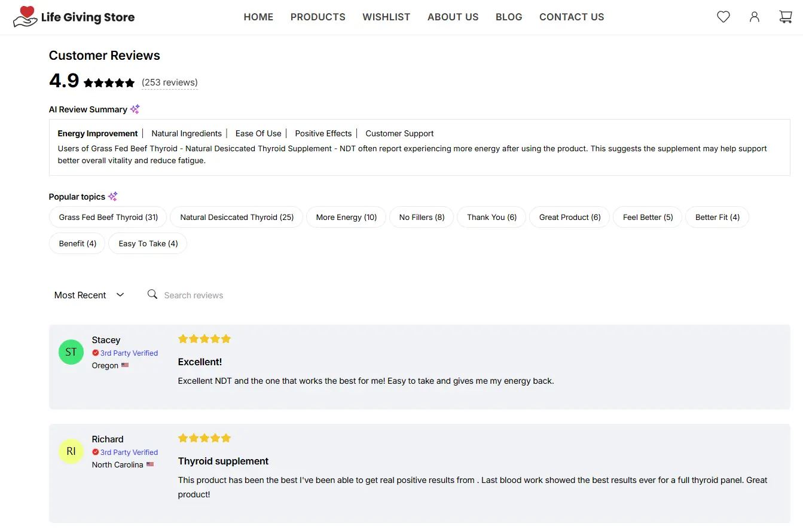Go to the BLOG page

tap(509, 17)
